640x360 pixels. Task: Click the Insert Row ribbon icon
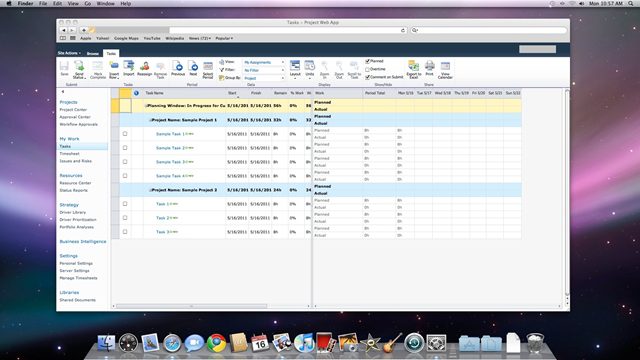[x=114, y=69]
